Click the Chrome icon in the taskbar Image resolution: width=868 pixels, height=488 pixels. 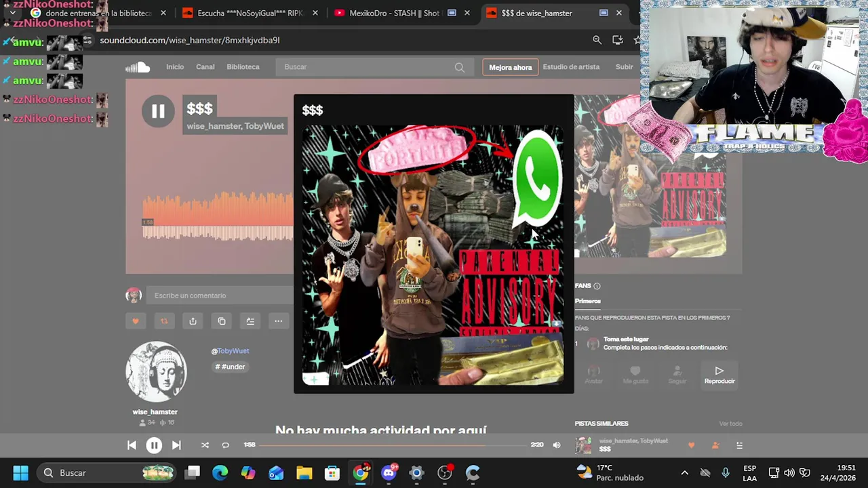point(361,472)
